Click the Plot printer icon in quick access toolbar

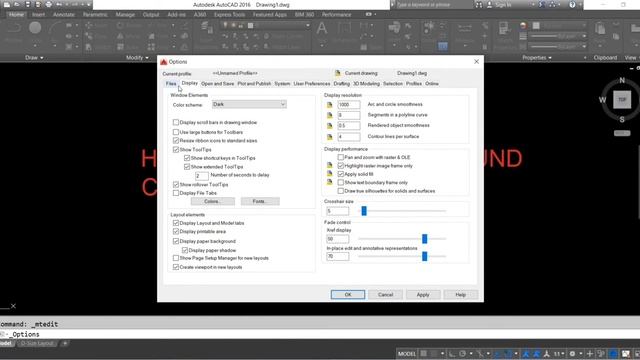49,4
